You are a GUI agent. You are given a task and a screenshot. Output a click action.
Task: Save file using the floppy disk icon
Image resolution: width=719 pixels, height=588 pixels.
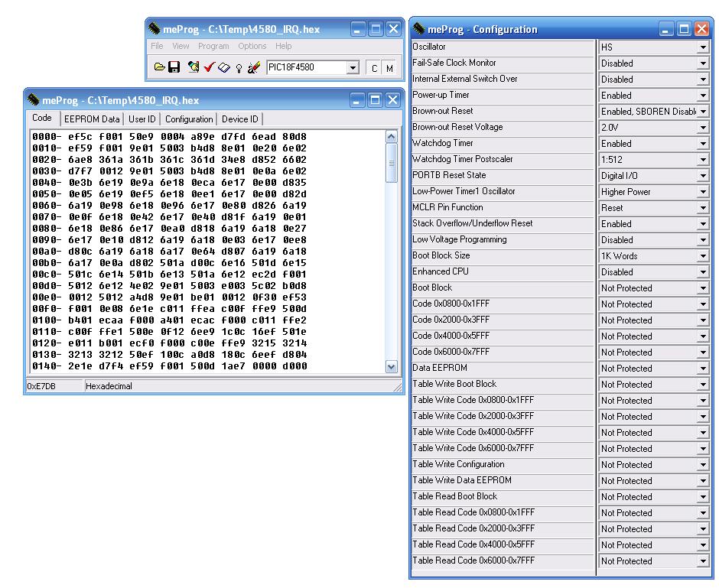click(174, 67)
